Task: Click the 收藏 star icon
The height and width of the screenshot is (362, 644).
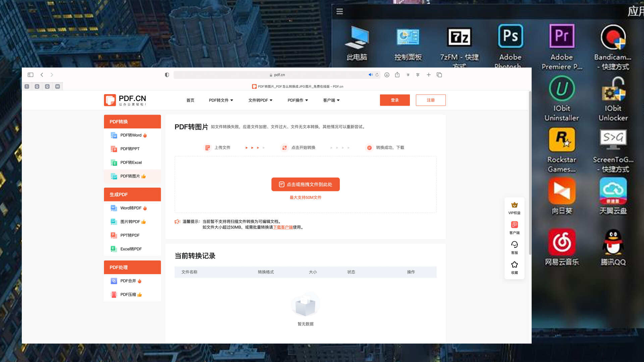Action: pos(515,268)
